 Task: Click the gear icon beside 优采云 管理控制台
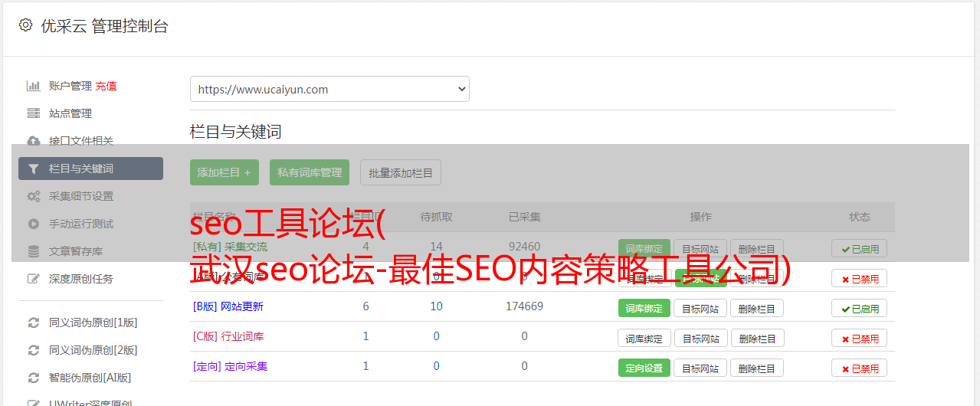[x=26, y=25]
